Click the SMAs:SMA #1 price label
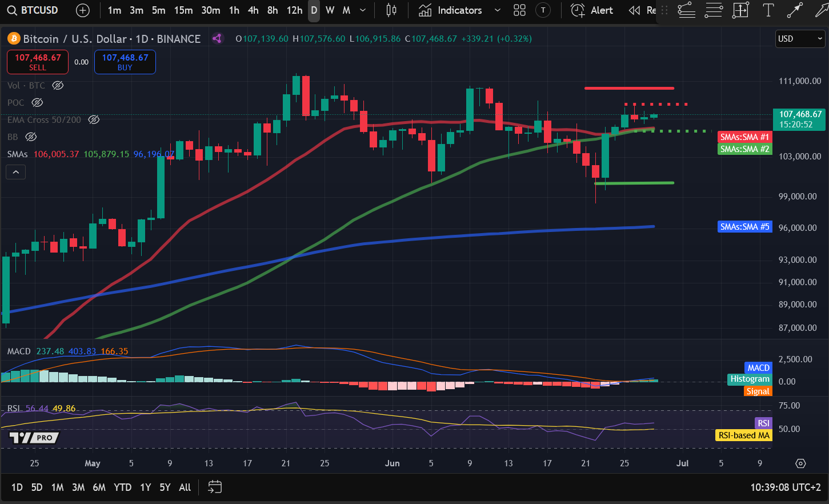 point(744,137)
